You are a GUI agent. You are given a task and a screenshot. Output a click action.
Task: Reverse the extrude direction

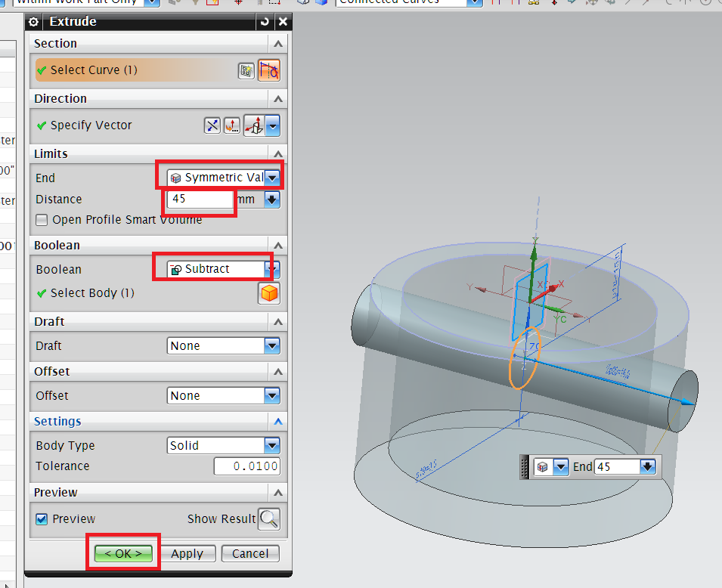coord(212,125)
